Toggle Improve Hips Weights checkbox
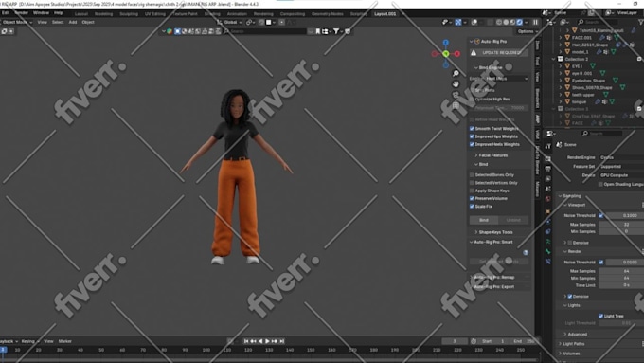Viewport: 644px width, 363px height. pyautogui.click(x=472, y=136)
